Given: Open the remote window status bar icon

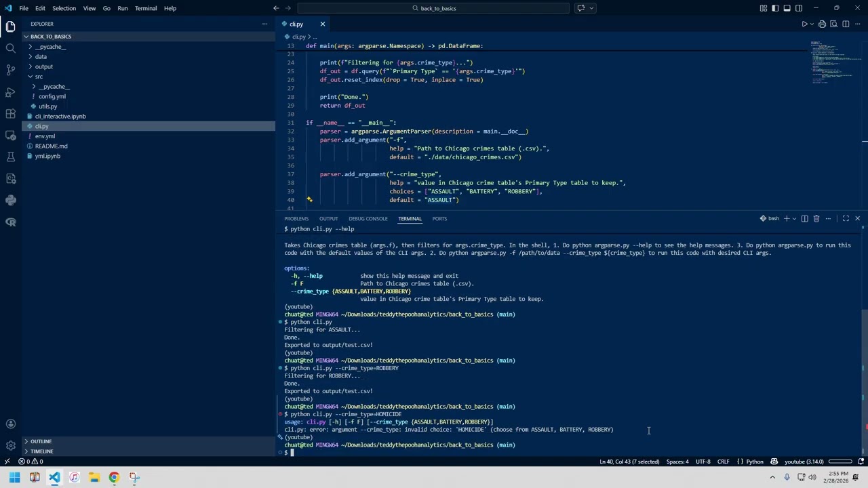Looking at the screenshot, I should (7, 462).
